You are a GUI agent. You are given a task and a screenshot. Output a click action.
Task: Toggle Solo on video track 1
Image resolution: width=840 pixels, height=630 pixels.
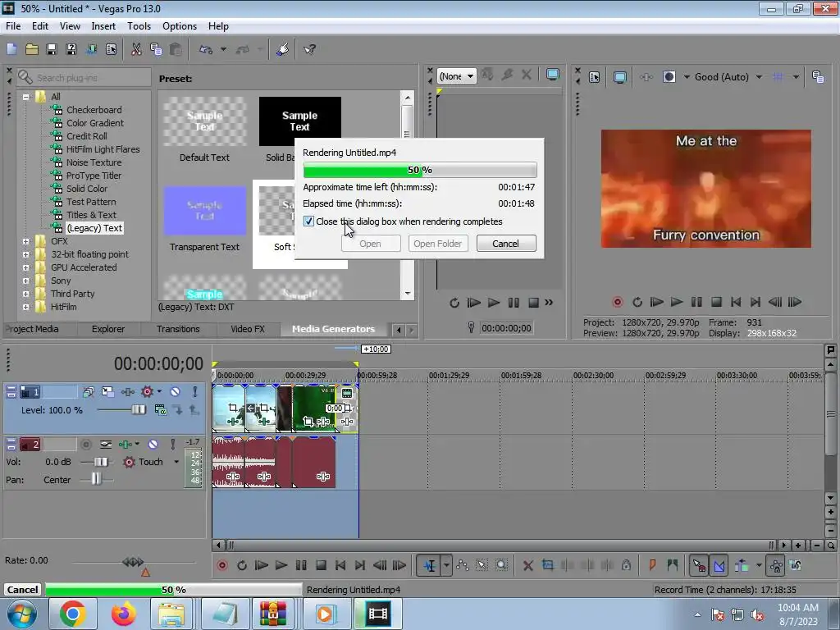click(195, 391)
